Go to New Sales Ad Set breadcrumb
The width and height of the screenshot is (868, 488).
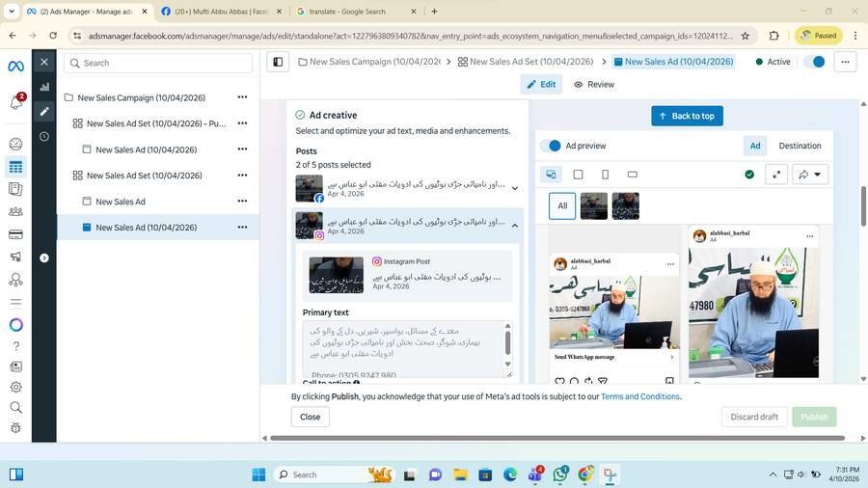(x=526, y=62)
